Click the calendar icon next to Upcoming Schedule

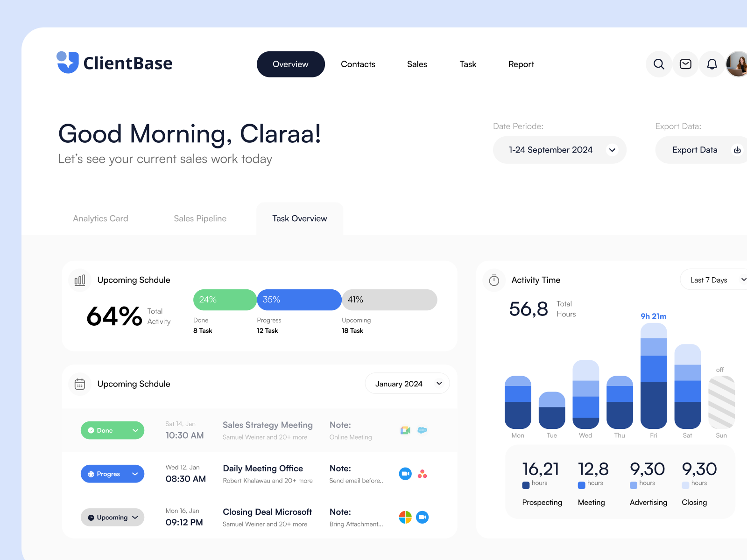[80, 384]
